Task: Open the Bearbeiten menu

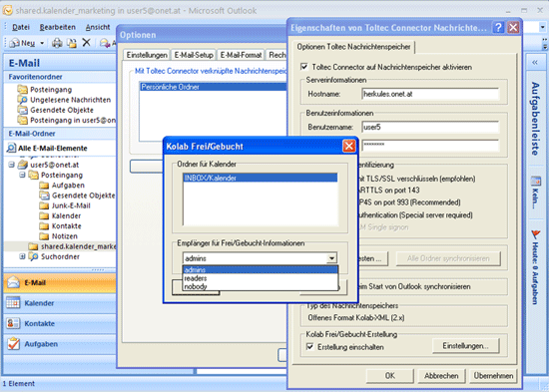Action: pos(58,27)
